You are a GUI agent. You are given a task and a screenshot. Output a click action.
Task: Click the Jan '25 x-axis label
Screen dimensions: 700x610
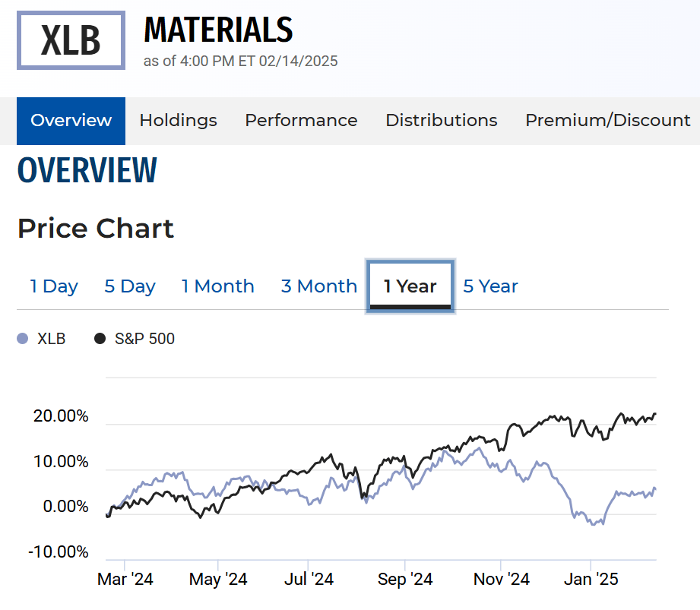pyautogui.click(x=592, y=580)
